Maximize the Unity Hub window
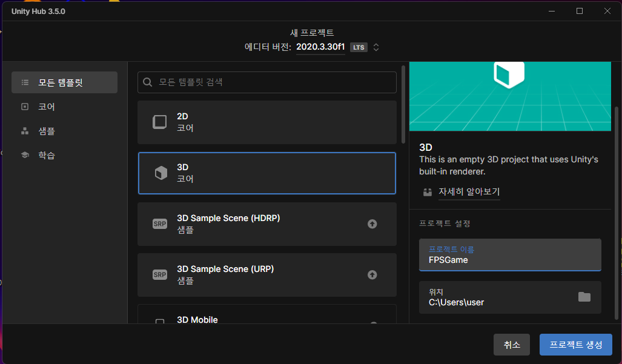The image size is (622, 364). 580,11
